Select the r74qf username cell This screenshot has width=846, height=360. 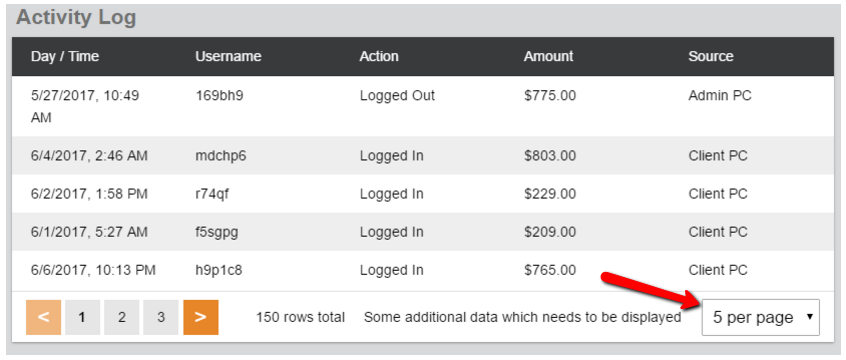tap(212, 194)
